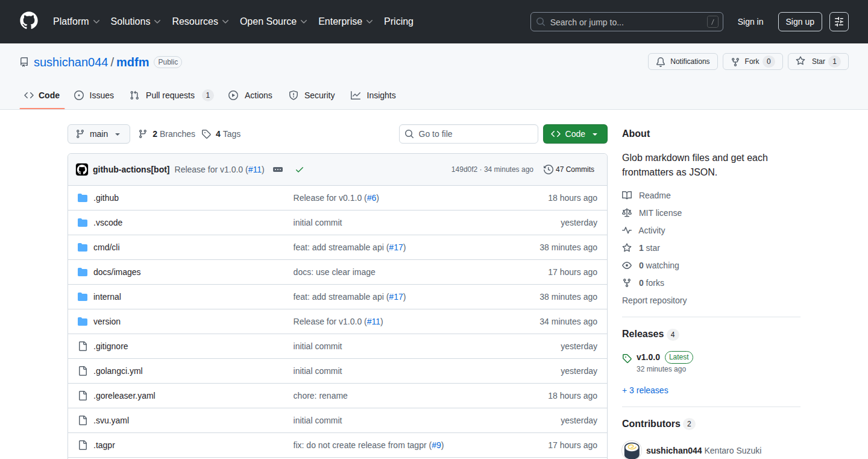
Task: Open the mdfm repository name link
Action: pyautogui.click(x=133, y=62)
